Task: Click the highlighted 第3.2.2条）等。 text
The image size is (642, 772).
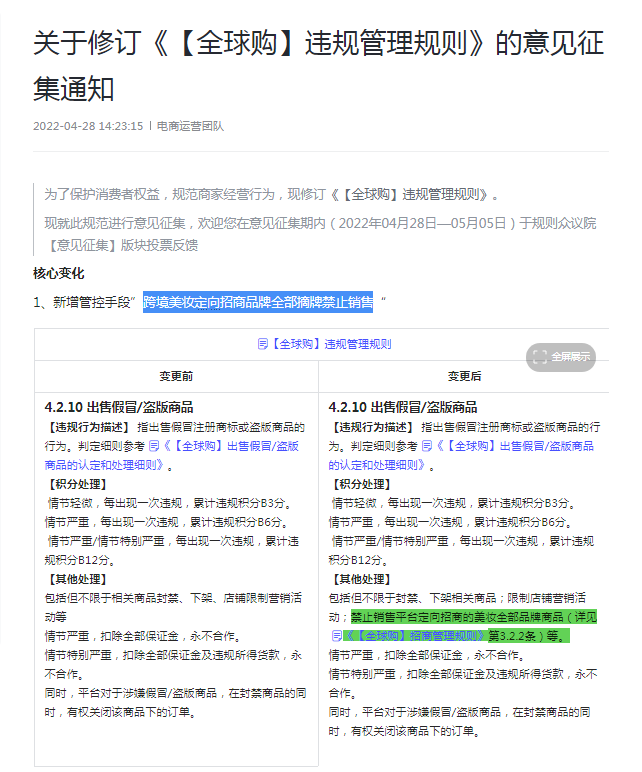Action: (529, 636)
